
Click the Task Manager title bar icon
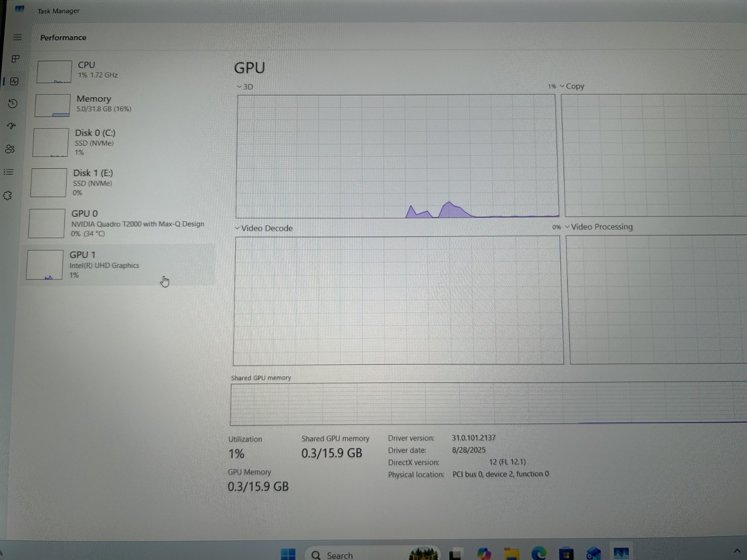pos(20,9)
